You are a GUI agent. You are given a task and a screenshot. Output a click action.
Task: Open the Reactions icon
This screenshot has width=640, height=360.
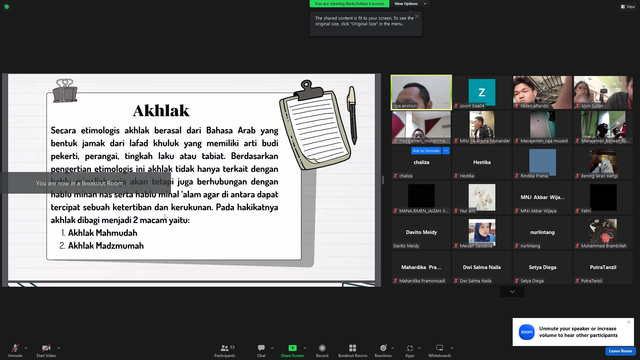pos(383,348)
